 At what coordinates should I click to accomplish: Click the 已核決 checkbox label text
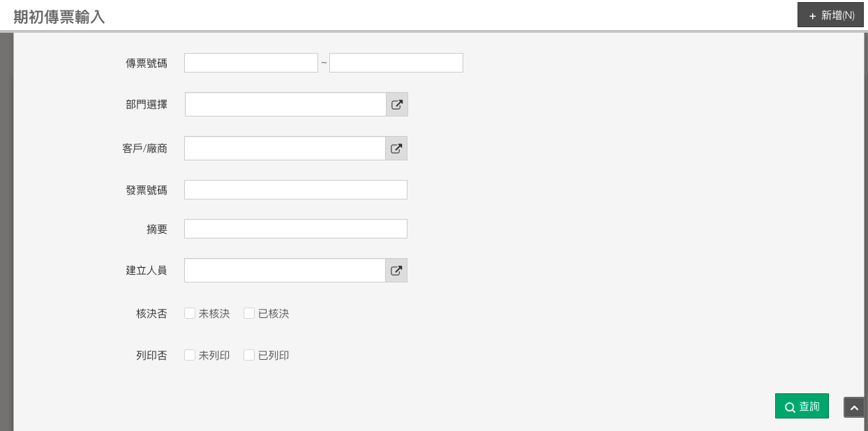pos(274,314)
